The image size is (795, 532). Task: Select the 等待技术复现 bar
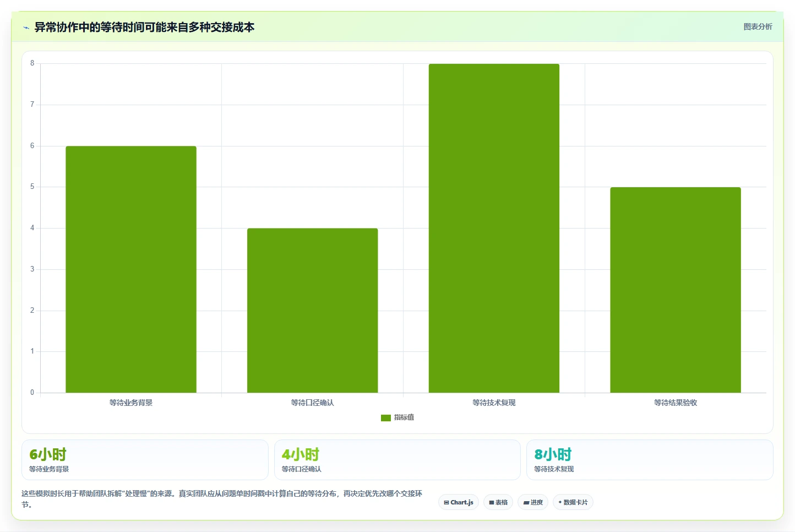[494, 228]
